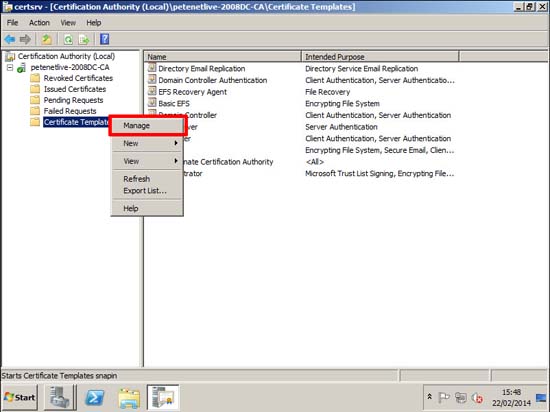550x412 pixels.
Task: Select Failed Requests in the tree
Action: pos(70,111)
